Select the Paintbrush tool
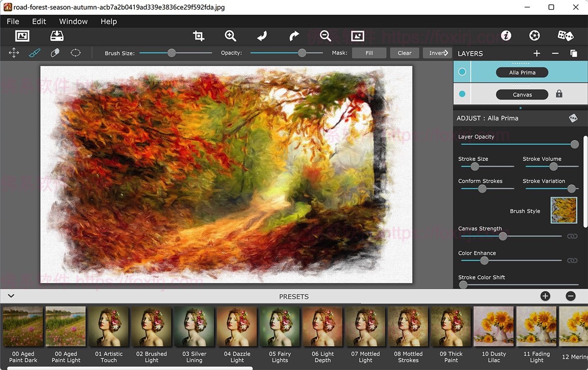This screenshot has height=370, width=588. 34,52
